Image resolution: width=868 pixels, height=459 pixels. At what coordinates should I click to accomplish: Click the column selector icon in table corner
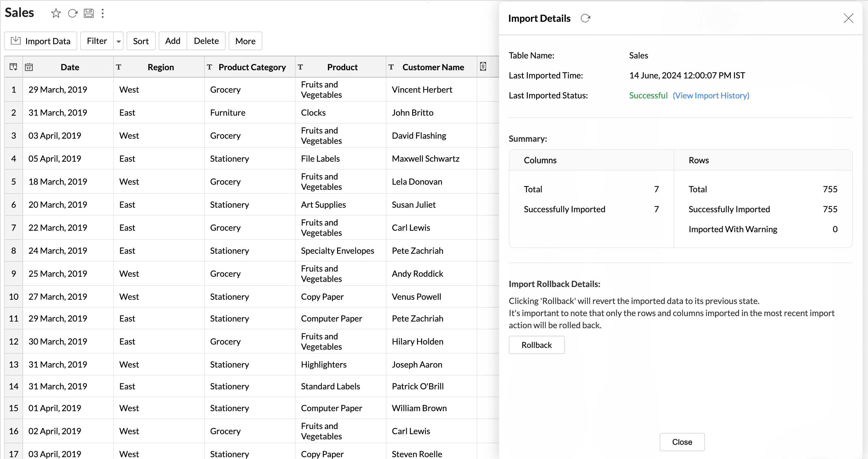pyautogui.click(x=14, y=67)
